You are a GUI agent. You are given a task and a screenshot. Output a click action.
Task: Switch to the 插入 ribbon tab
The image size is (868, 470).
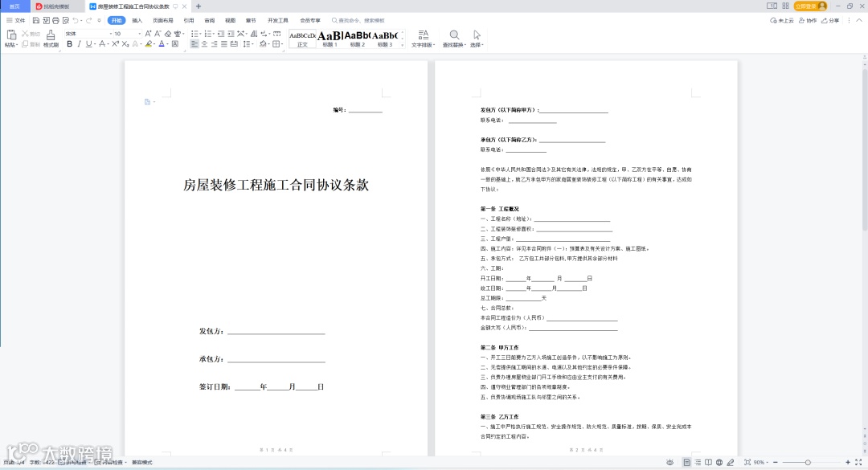(137, 20)
